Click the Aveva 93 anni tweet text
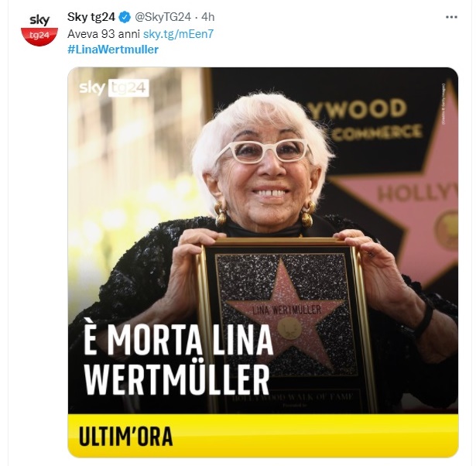This screenshot has height=466, width=476. 104,34
